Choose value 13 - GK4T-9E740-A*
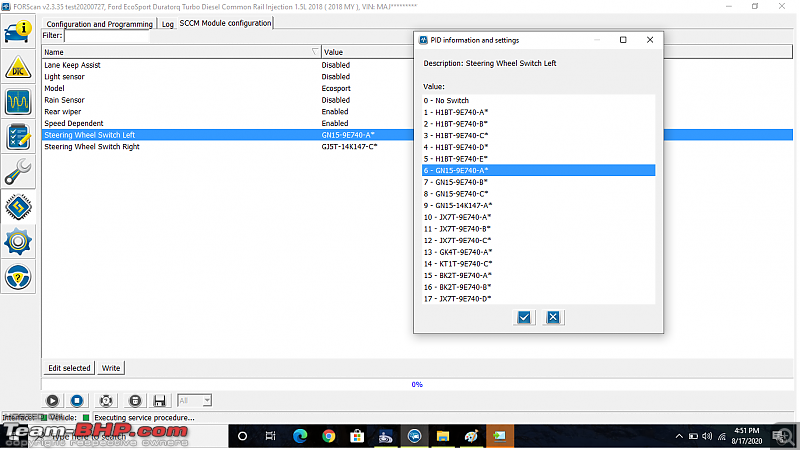This screenshot has height=450, width=800. point(538,252)
